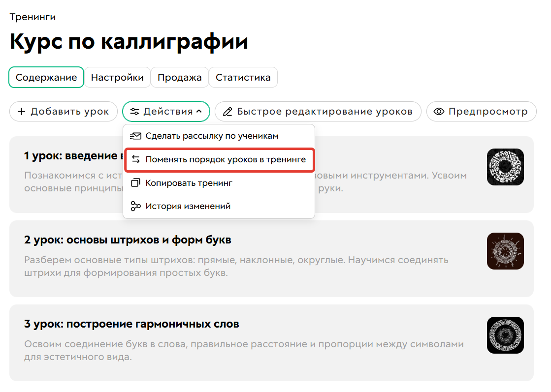Image resolution: width=551 pixels, height=392 pixels.
Task: Open the thumbnail of lesson 2
Action: click(505, 251)
